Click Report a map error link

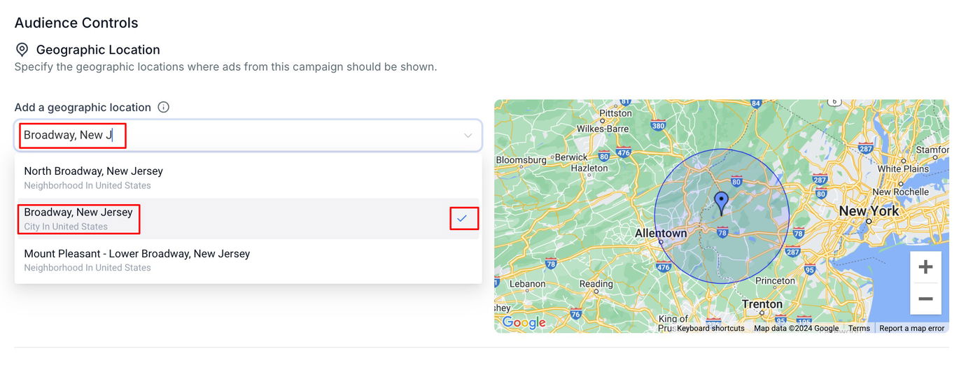[911, 329]
